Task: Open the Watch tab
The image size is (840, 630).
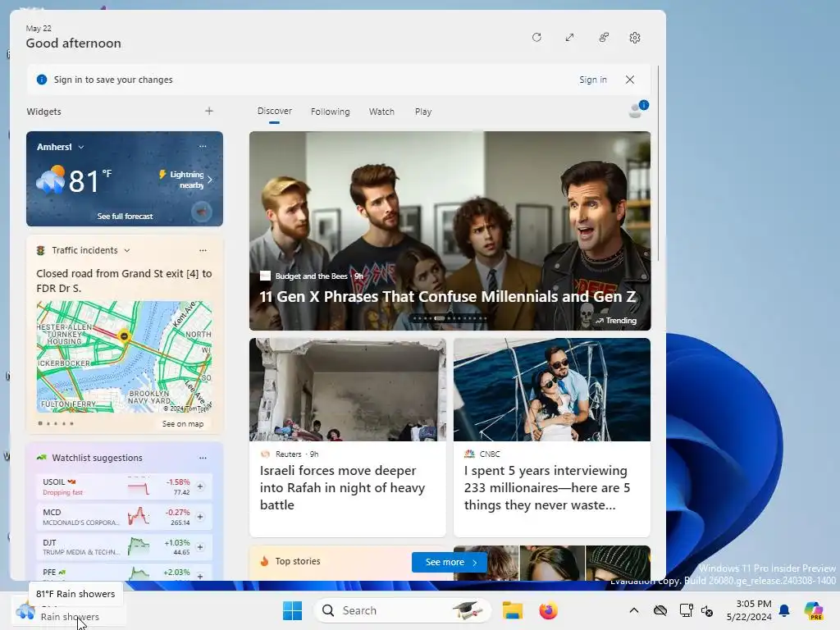Action: pos(381,112)
